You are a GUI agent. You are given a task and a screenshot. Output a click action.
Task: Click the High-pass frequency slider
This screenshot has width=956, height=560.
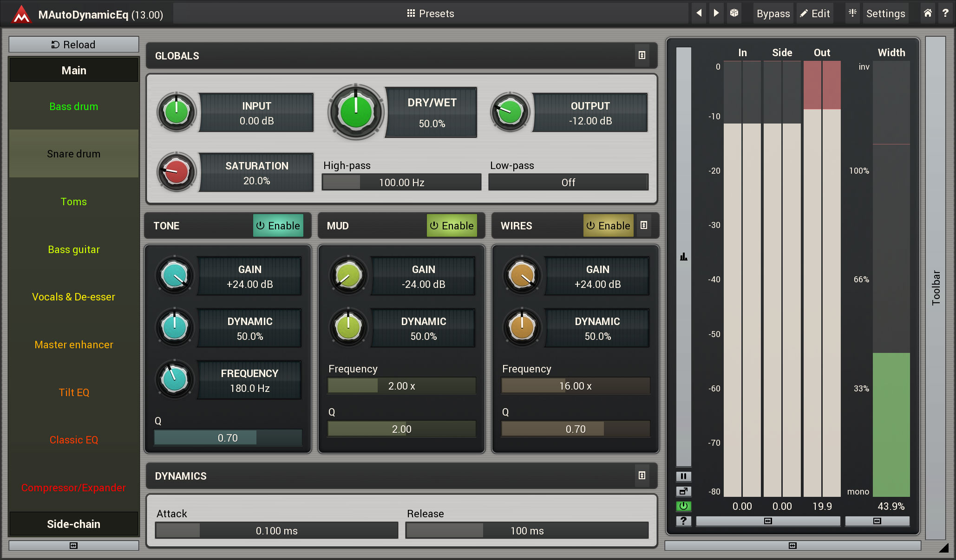pyautogui.click(x=401, y=182)
